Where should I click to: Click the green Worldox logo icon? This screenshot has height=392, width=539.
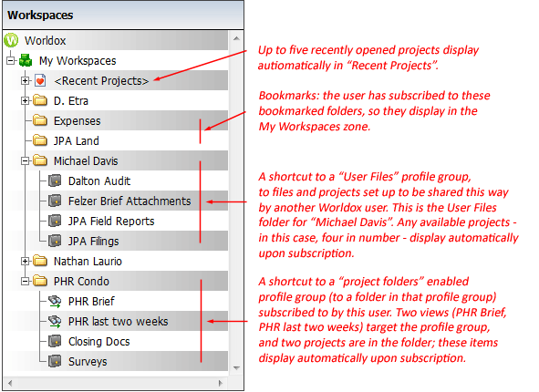(x=11, y=40)
